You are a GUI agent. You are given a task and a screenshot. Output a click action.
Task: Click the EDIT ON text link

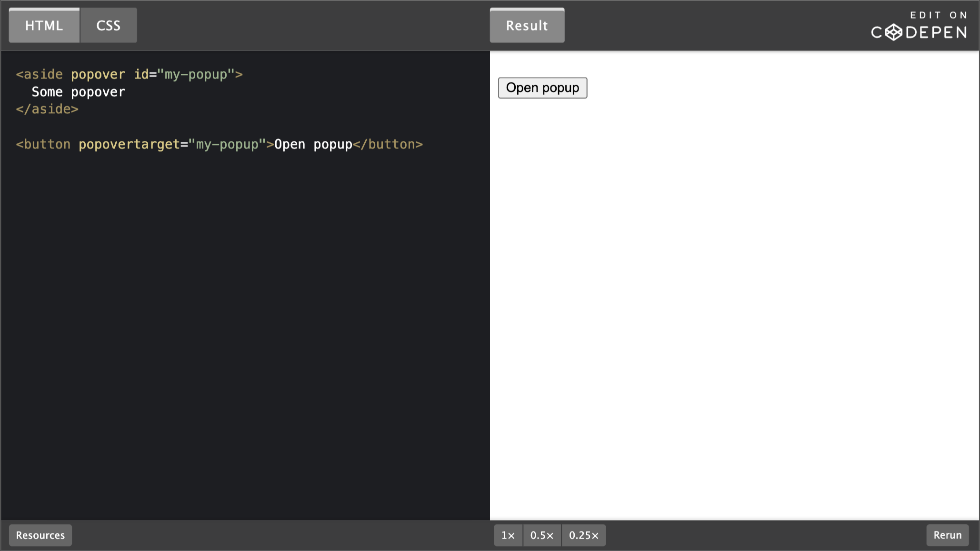point(938,15)
